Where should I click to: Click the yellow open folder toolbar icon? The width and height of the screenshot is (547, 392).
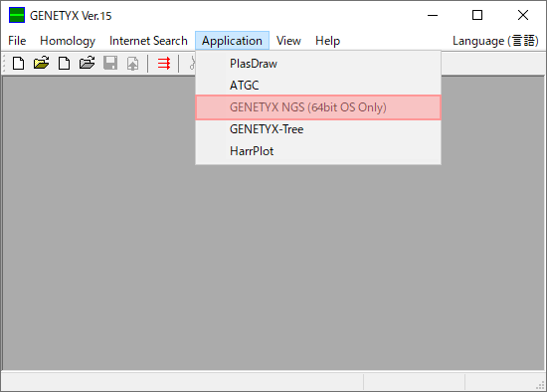pyautogui.click(x=41, y=64)
